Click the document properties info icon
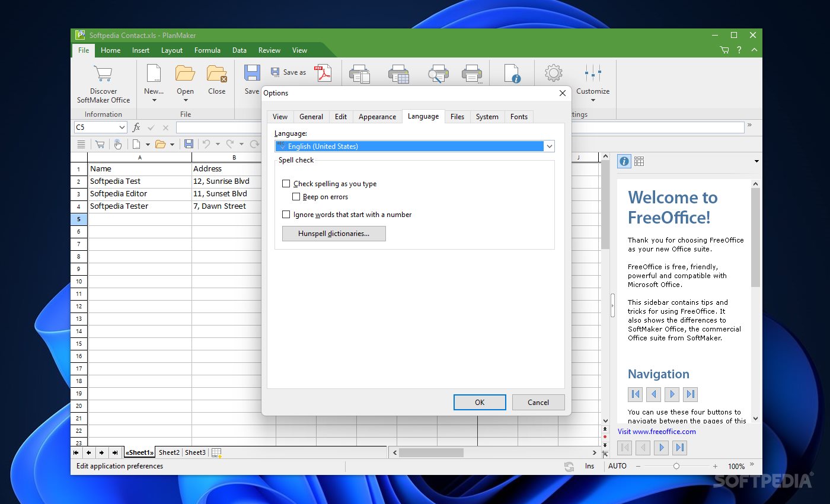This screenshot has height=504, width=830. pos(512,74)
